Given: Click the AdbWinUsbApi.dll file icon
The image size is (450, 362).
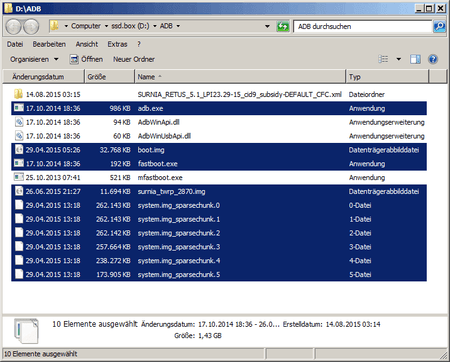Looking at the screenshot, I should [x=19, y=136].
